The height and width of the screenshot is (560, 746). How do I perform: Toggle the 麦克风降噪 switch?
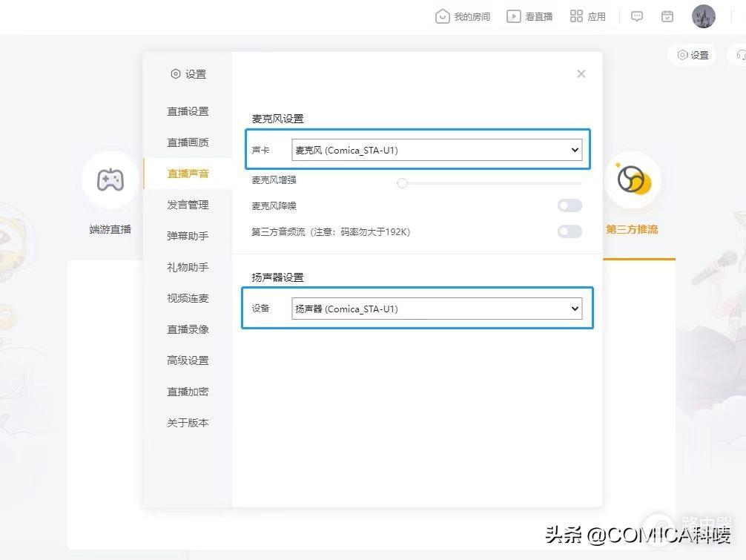point(570,205)
